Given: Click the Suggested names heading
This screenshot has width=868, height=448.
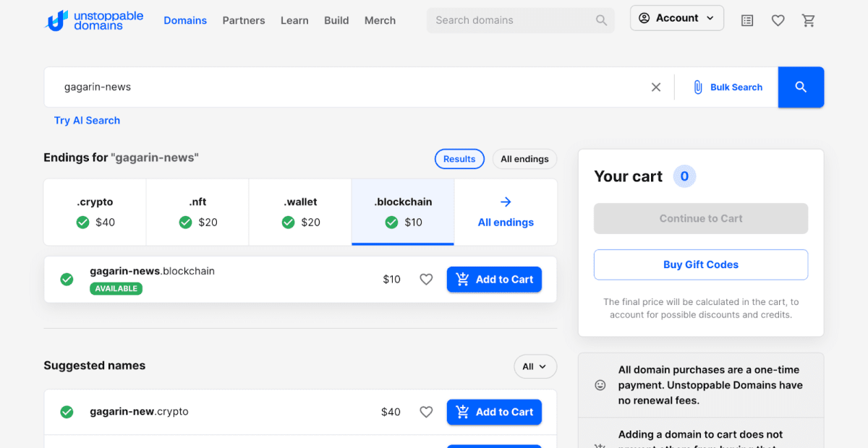Looking at the screenshot, I should coord(95,366).
